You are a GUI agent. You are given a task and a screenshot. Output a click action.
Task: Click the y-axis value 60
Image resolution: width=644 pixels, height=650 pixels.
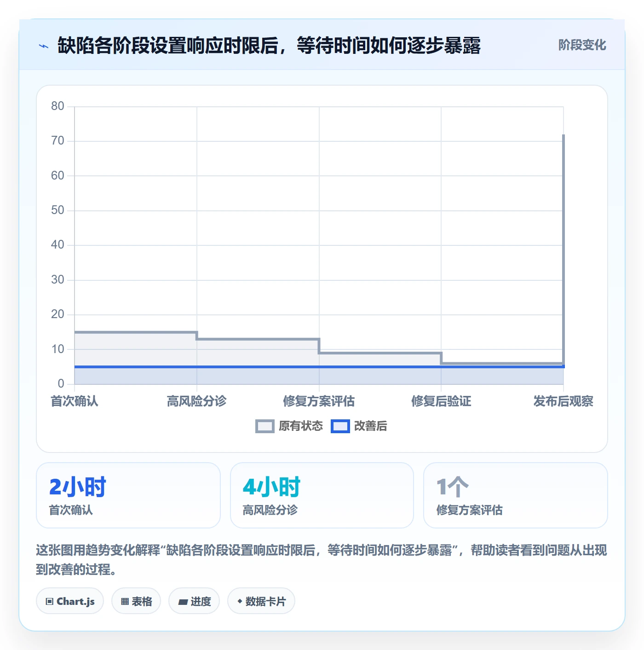click(57, 176)
